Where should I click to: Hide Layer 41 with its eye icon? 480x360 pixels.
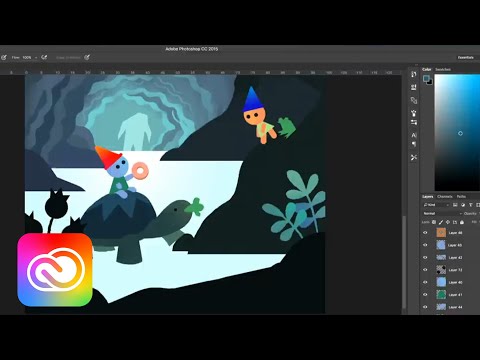[425, 295]
